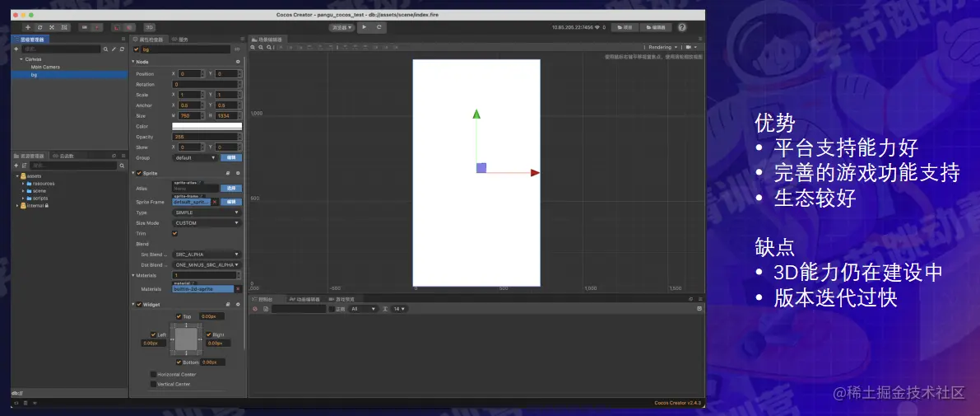The width and height of the screenshot is (980, 416).
Task: Click the Opacity value field
Action: (x=207, y=137)
